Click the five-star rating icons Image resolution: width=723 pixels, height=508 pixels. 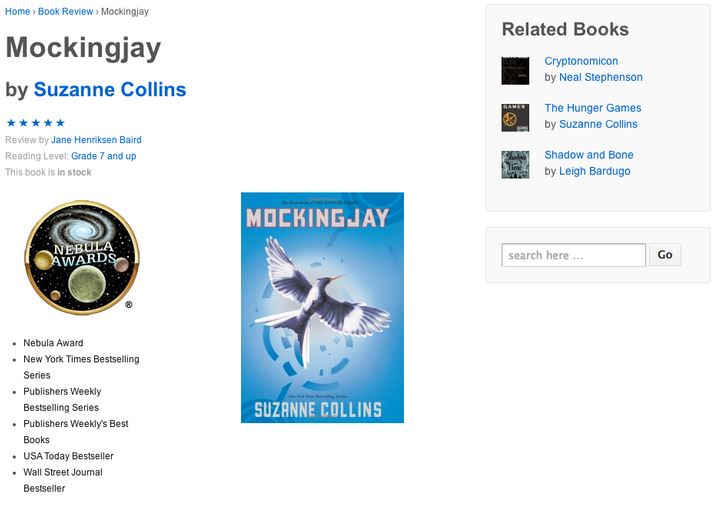(36, 123)
